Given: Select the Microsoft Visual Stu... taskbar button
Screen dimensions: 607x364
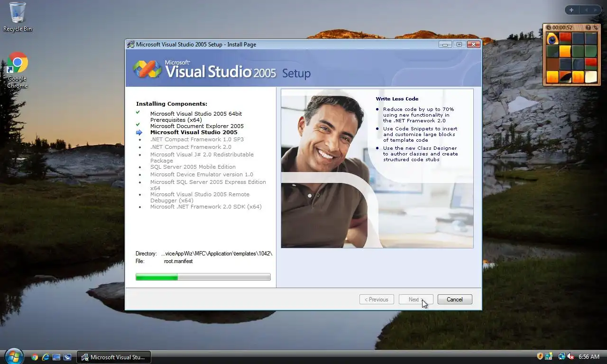Looking at the screenshot, I should pos(114,357).
